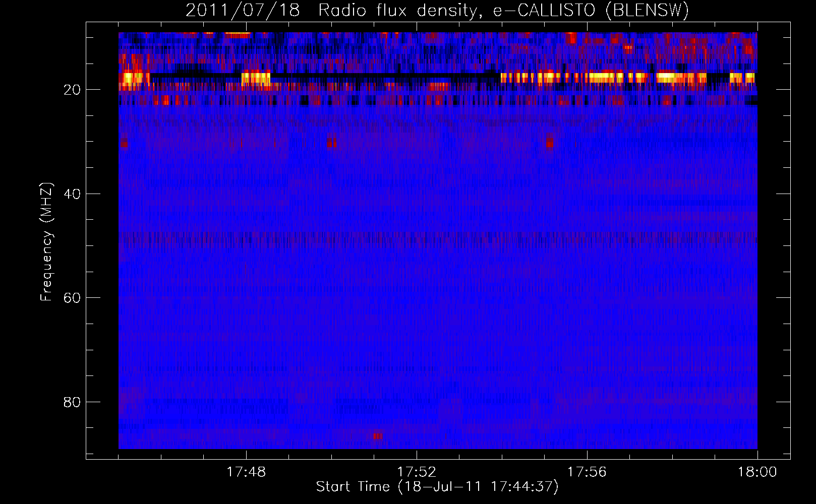The width and height of the screenshot is (816, 504).
Task: Click the 80 frequency tick label
Action: 72,402
